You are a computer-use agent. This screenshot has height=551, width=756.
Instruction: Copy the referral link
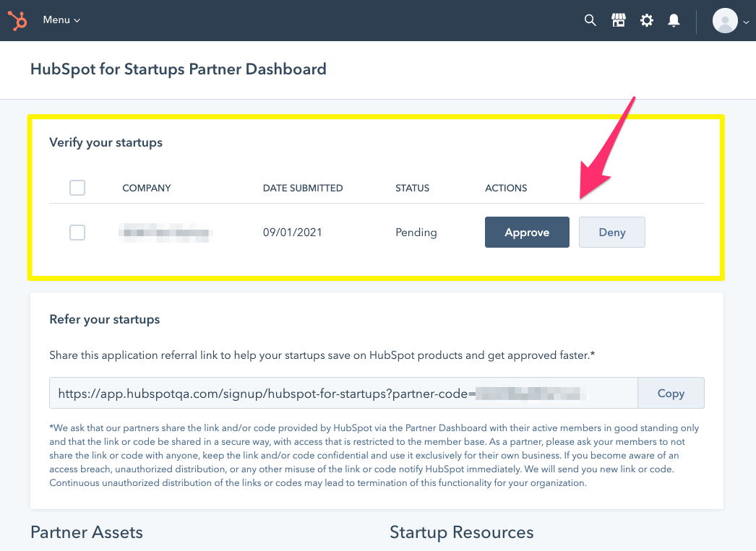pos(671,393)
